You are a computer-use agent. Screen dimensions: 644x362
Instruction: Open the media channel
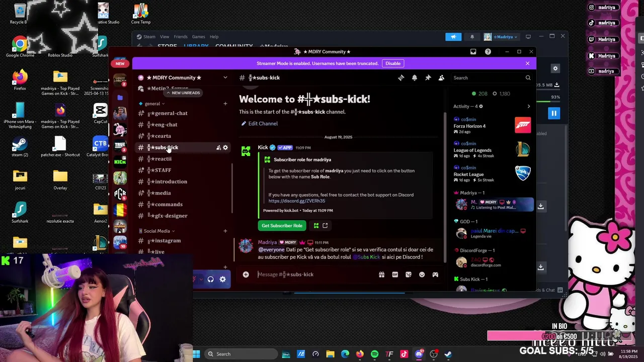(x=183, y=193)
